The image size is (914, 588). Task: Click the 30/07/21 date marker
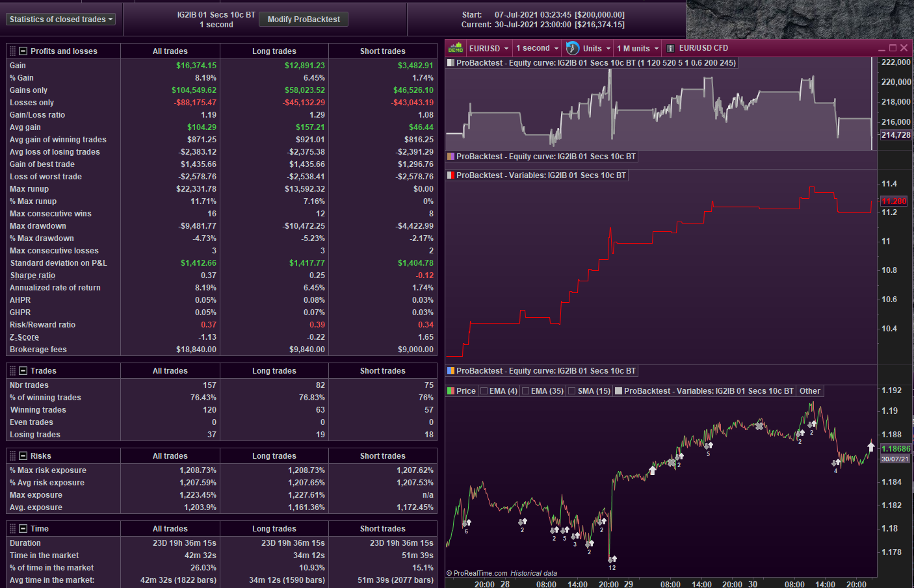pyautogui.click(x=895, y=459)
